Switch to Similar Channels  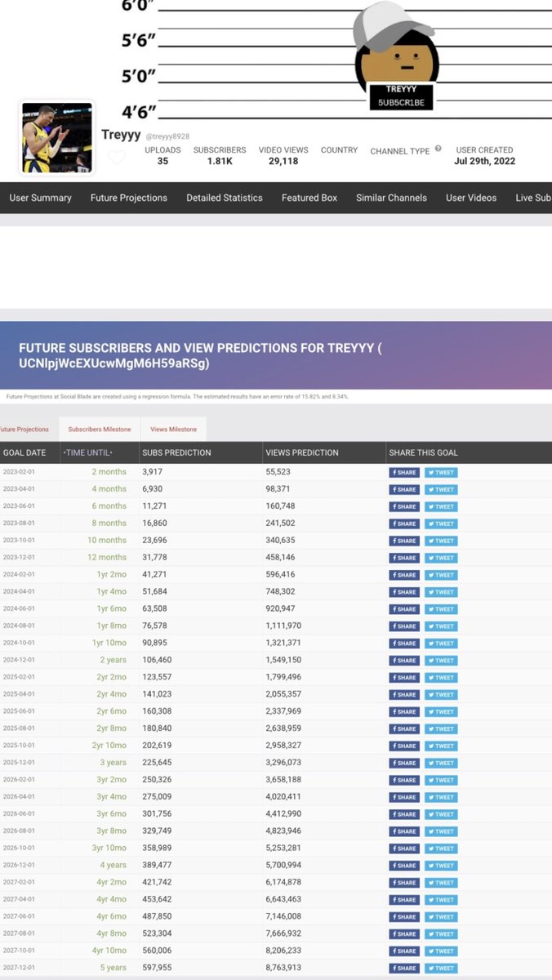391,198
